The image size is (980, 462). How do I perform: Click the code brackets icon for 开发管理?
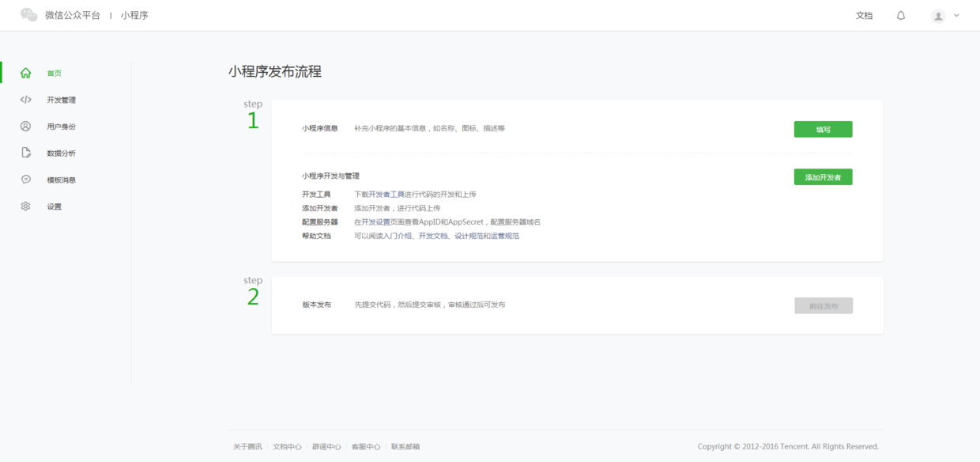pos(26,100)
